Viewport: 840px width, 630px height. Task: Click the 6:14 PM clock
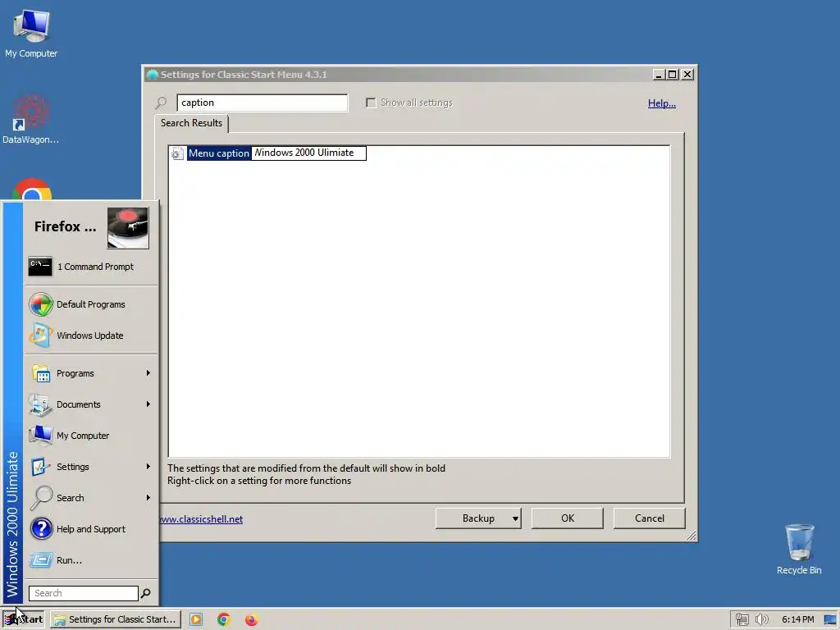click(x=797, y=619)
